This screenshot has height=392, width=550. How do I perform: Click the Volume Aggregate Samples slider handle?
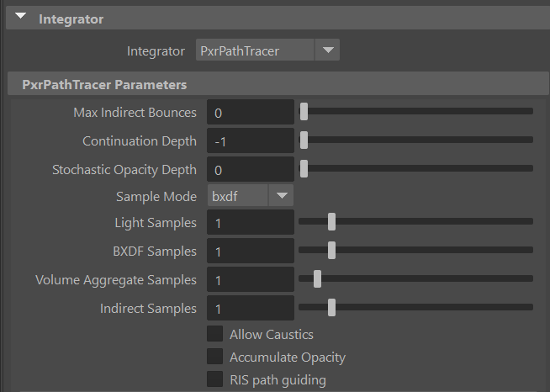pos(317,278)
